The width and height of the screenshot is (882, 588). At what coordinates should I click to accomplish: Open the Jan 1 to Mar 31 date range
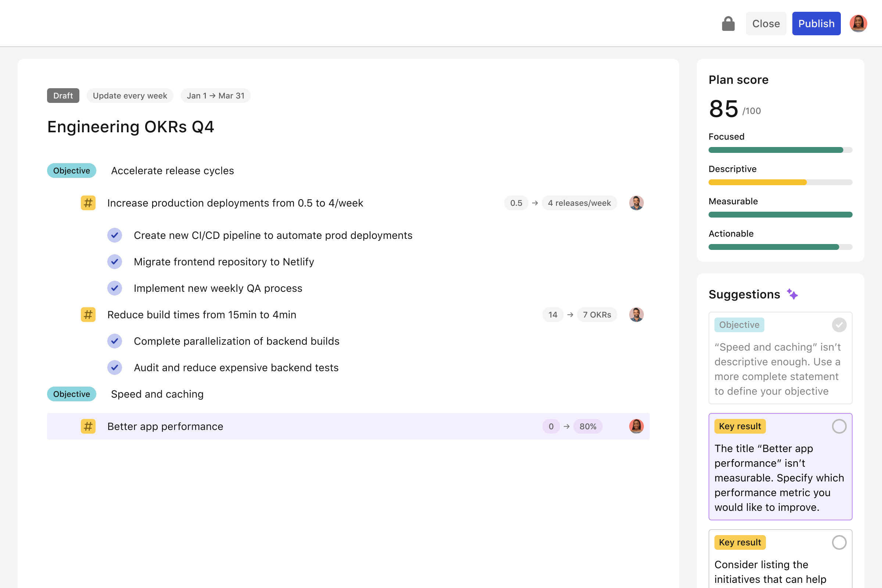coord(216,96)
